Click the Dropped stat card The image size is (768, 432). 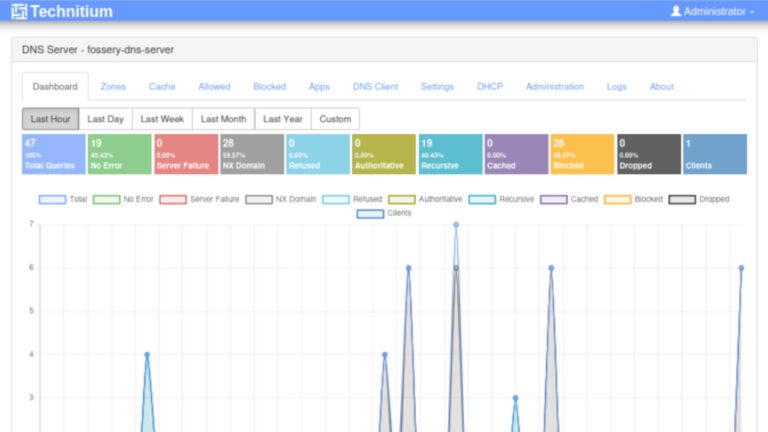point(648,154)
